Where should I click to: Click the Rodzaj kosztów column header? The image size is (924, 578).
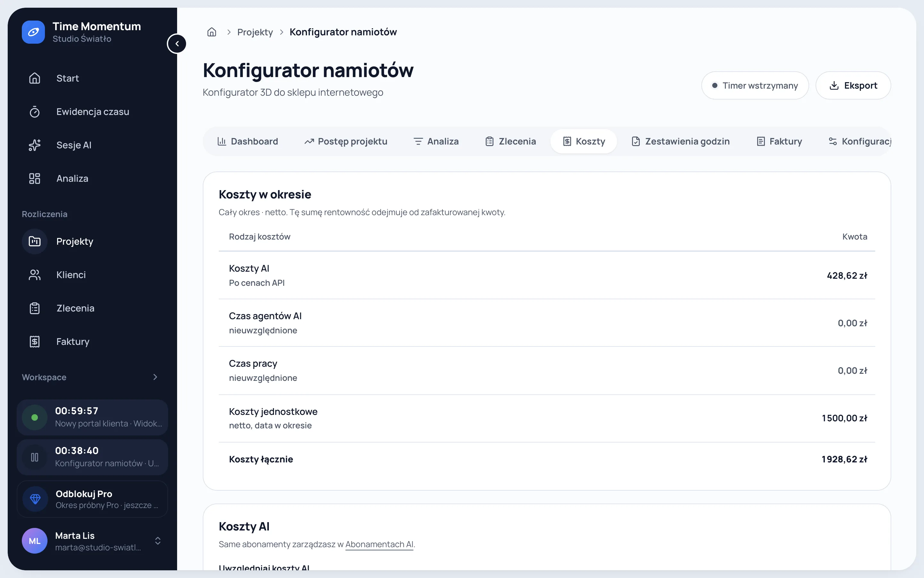tap(260, 237)
